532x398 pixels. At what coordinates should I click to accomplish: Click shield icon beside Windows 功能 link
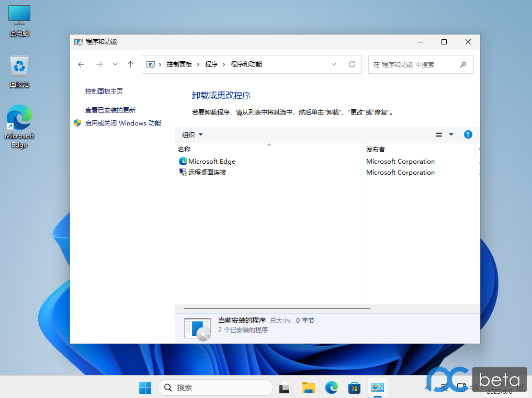click(x=77, y=123)
